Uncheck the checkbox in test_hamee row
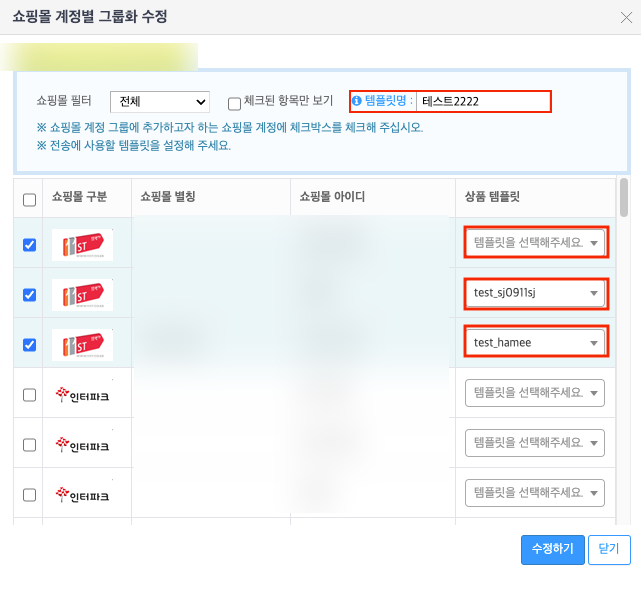 click(29, 345)
